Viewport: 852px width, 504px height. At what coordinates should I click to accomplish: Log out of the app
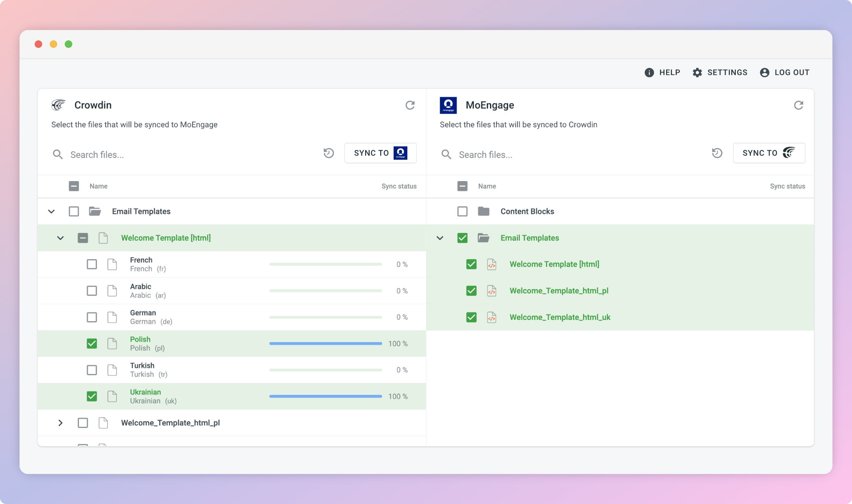coord(785,72)
